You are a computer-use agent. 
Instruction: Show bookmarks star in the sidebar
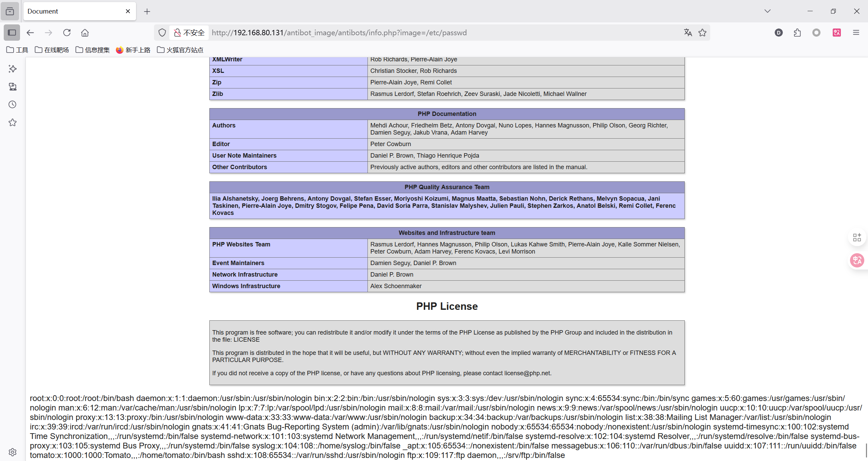point(13,122)
